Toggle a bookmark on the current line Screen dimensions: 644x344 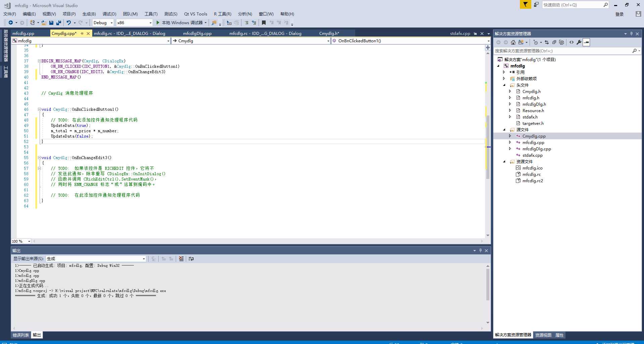[264, 22]
